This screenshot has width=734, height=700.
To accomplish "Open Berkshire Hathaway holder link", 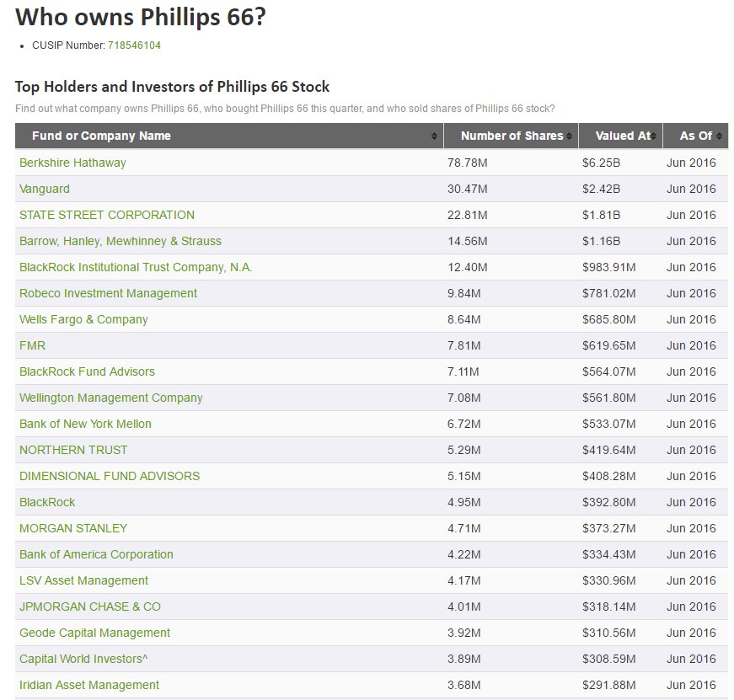I will click(x=72, y=163).
